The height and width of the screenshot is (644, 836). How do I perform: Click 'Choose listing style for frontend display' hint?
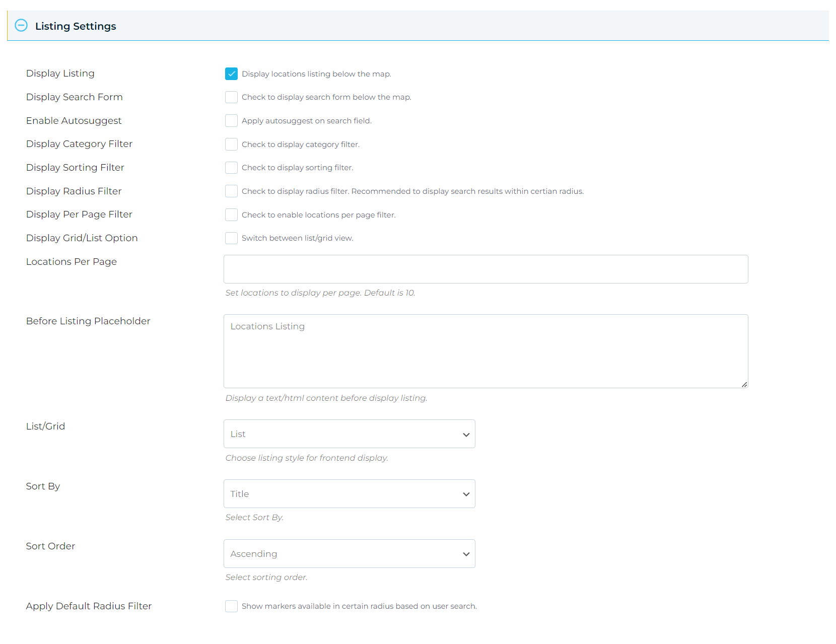[307, 458]
